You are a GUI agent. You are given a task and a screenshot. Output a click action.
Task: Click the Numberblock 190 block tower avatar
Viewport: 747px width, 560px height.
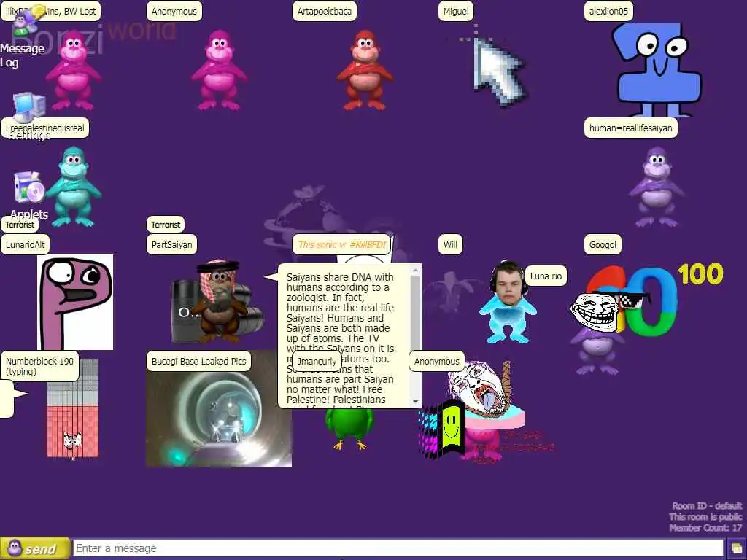click(73, 408)
